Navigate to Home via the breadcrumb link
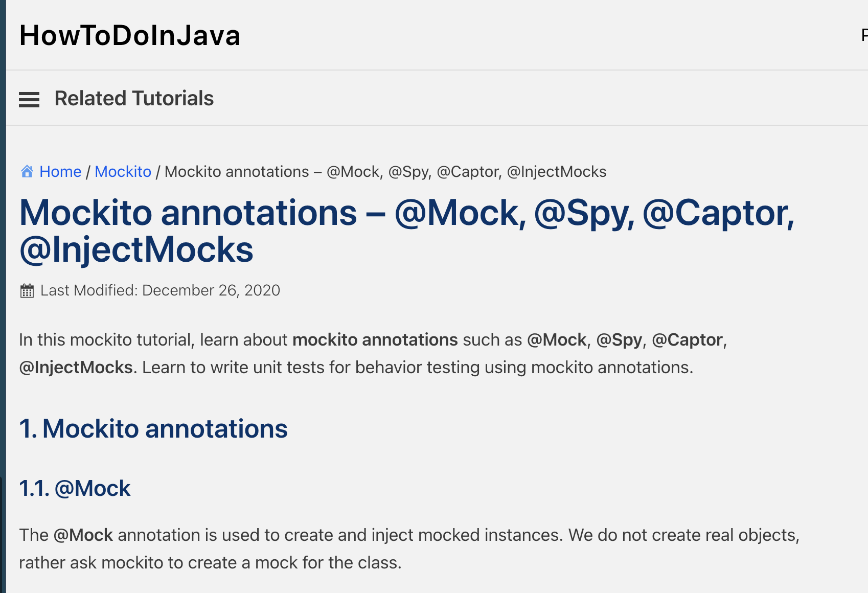The height and width of the screenshot is (593, 868). click(x=60, y=172)
